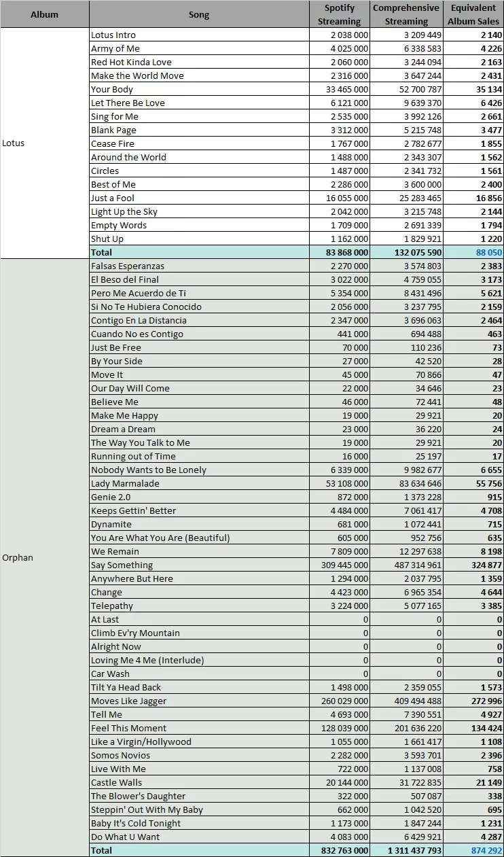Select Light Up the Sky cell

click(199, 211)
